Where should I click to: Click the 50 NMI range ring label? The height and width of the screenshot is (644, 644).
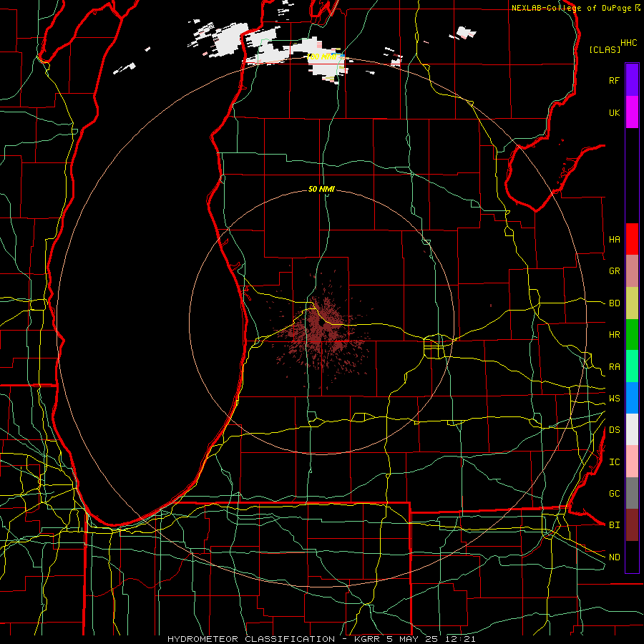(321, 189)
